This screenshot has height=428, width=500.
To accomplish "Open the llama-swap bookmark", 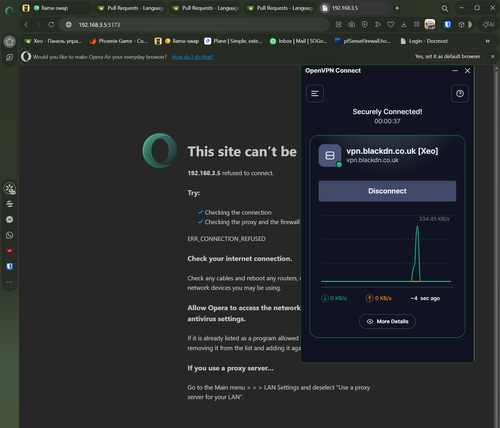I will tap(177, 41).
